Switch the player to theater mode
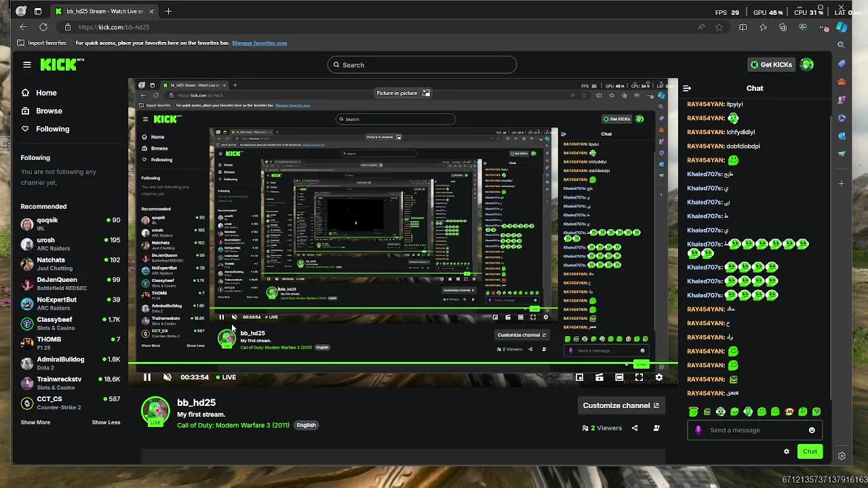Screen dimensions: 868x488 click(619, 378)
